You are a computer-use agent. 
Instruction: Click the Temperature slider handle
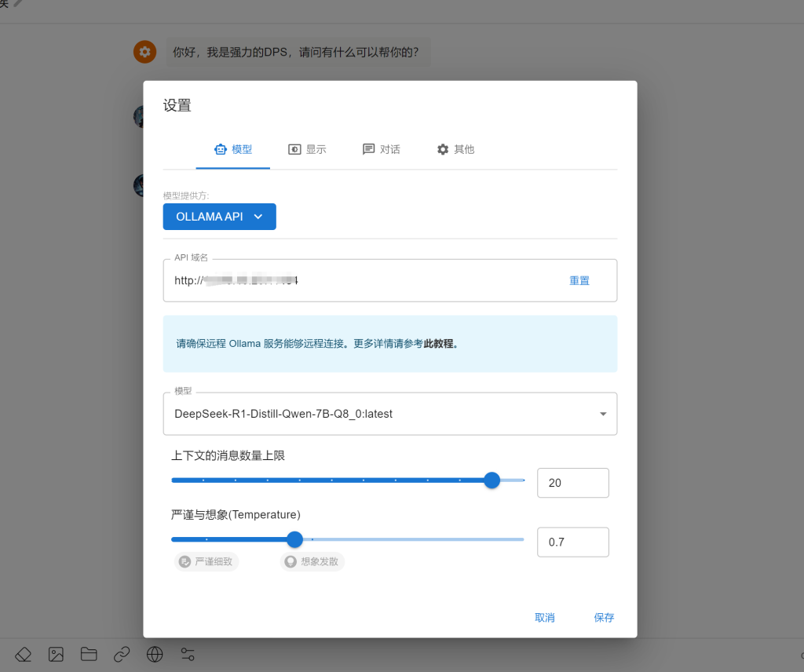tap(294, 539)
